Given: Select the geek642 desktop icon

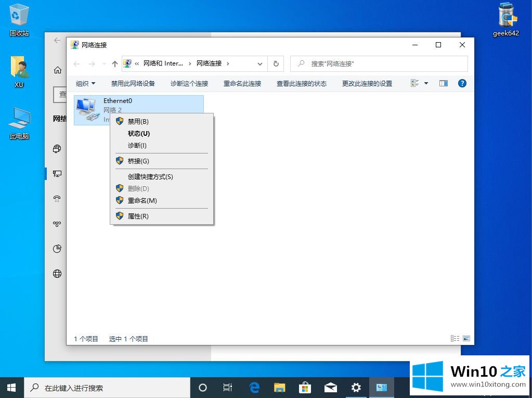Looking at the screenshot, I should coord(506,20).
